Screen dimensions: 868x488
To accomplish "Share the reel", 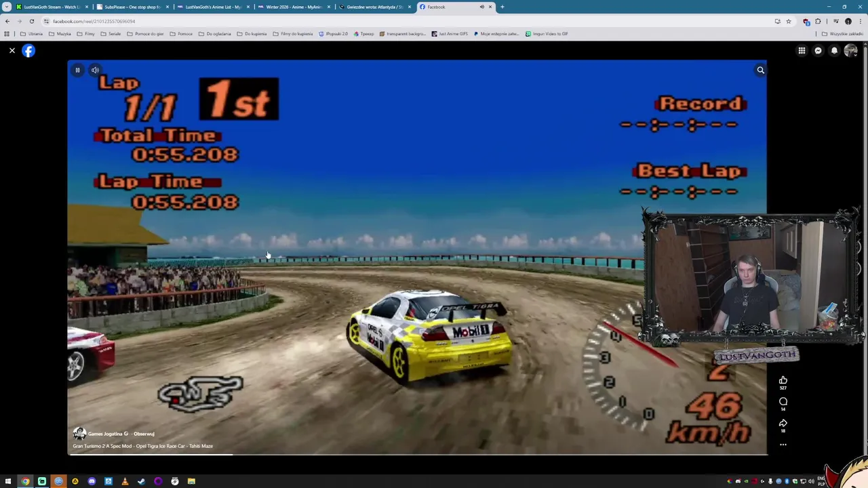I will pyautogui.click(x=783, y=423).
